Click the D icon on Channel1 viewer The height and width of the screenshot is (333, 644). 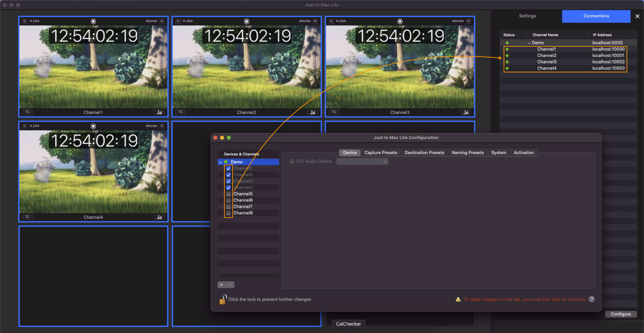click(162, 21)
